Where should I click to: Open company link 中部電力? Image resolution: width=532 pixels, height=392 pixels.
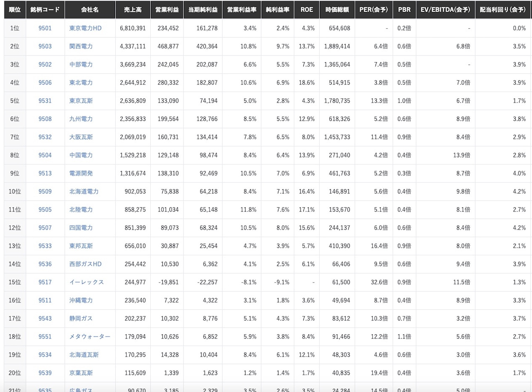81,64
